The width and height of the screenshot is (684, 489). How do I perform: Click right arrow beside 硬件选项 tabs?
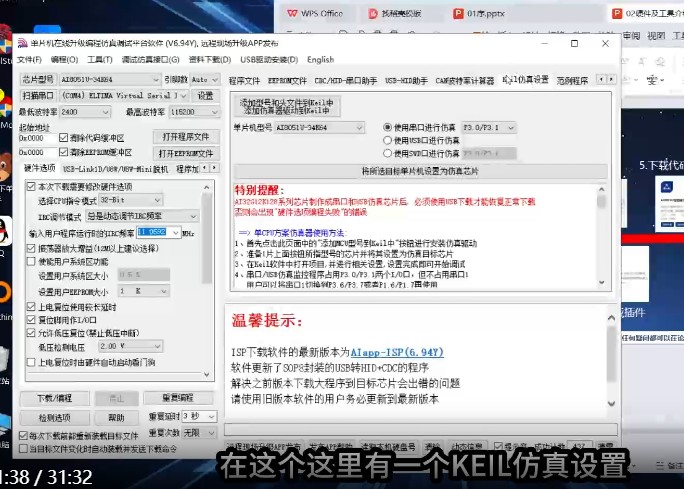click(214, 168)
